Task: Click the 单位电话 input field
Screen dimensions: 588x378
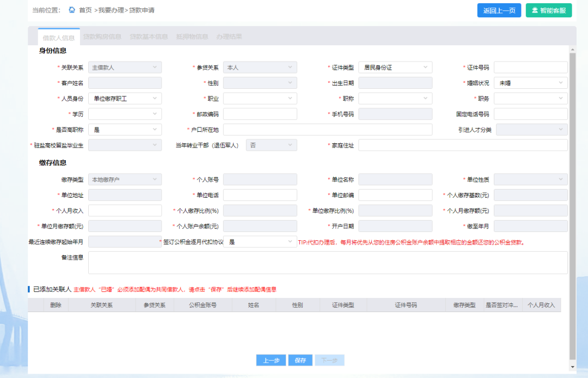Action: pos(260,195)
